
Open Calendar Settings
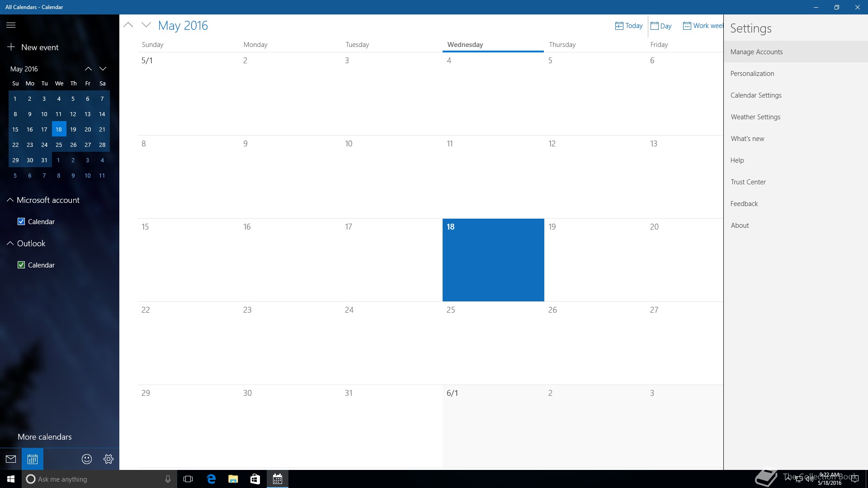796,95
